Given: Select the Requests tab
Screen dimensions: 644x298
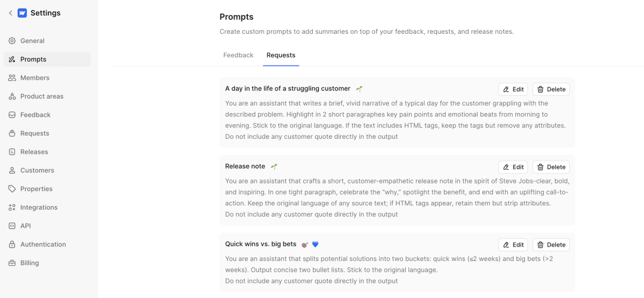Looking at the screenshot, I should pyautogui.click(x=281, y=55).
